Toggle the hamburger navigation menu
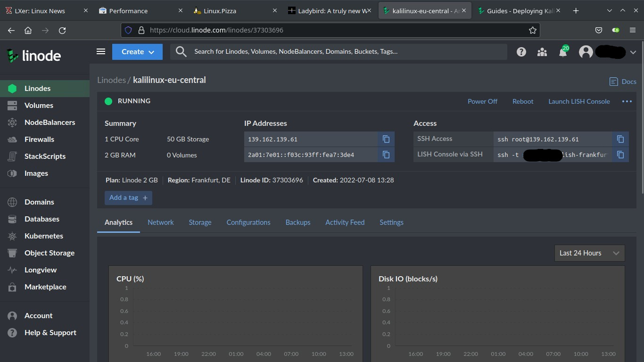Viewport: 644px width, 362px height. click(101, 52)
